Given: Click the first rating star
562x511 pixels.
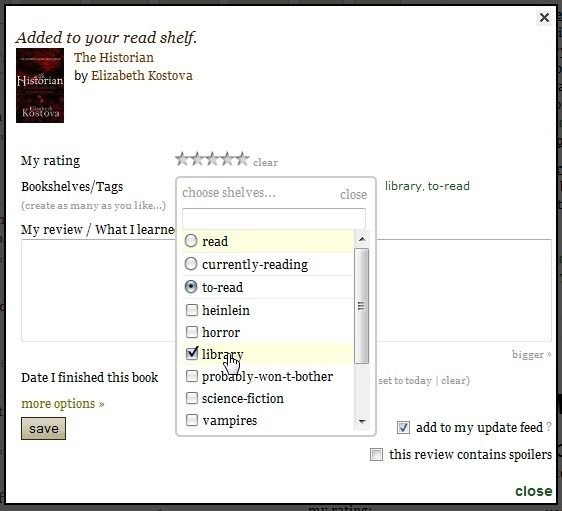Looking at the screenshot, I should click(182, 159).
